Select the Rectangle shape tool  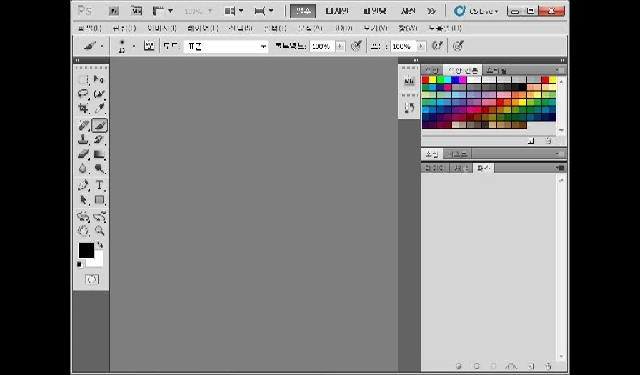(x=99, y=200)
